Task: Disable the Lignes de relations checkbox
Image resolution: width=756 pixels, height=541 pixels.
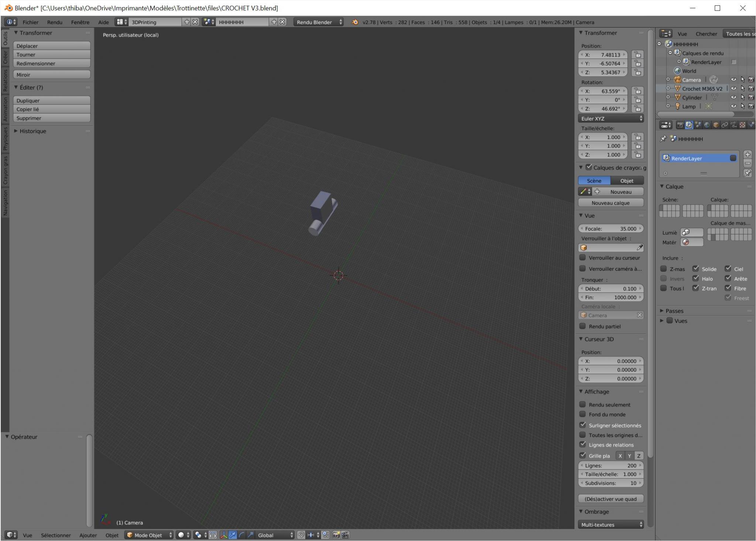Action: pos(583,445)
